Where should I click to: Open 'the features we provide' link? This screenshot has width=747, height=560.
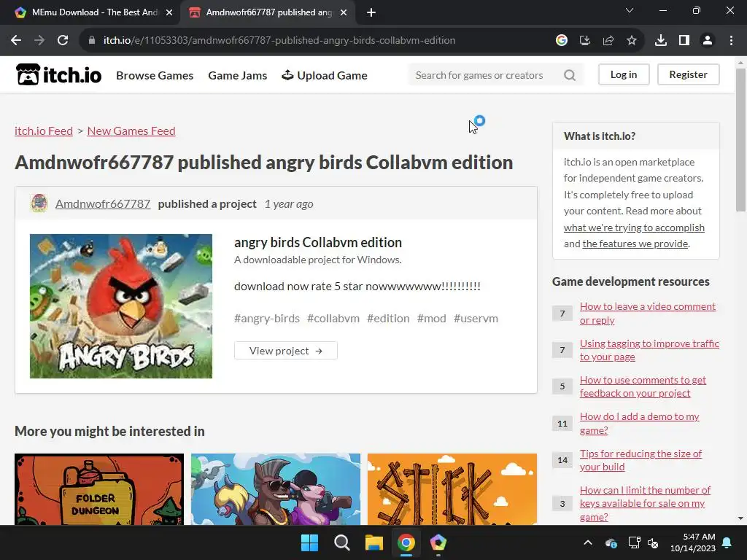click(x=635, y=244)
